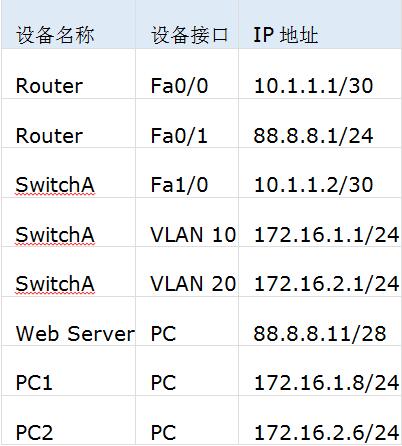Click the 88.8.8.11/28 address cell

[x=320, y=321]
